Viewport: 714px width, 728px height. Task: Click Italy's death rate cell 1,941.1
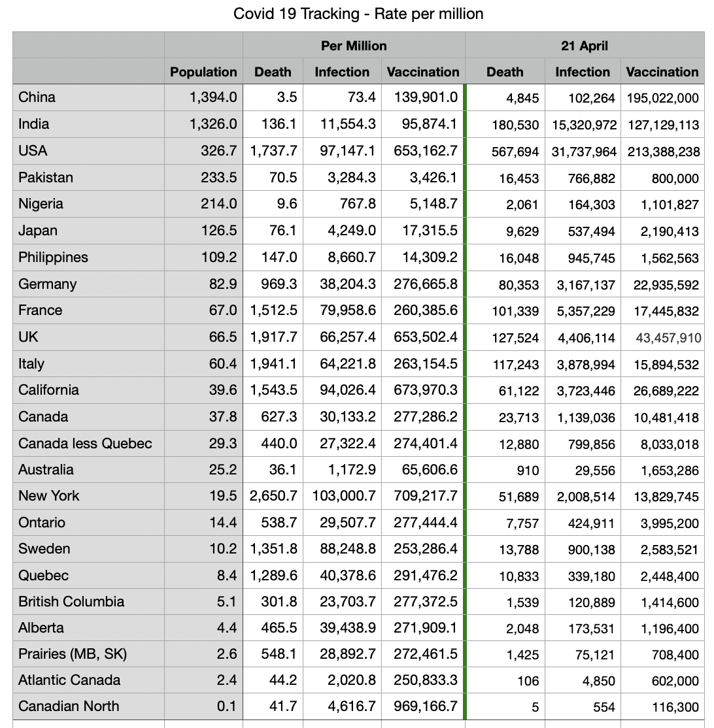click(273, 363)
